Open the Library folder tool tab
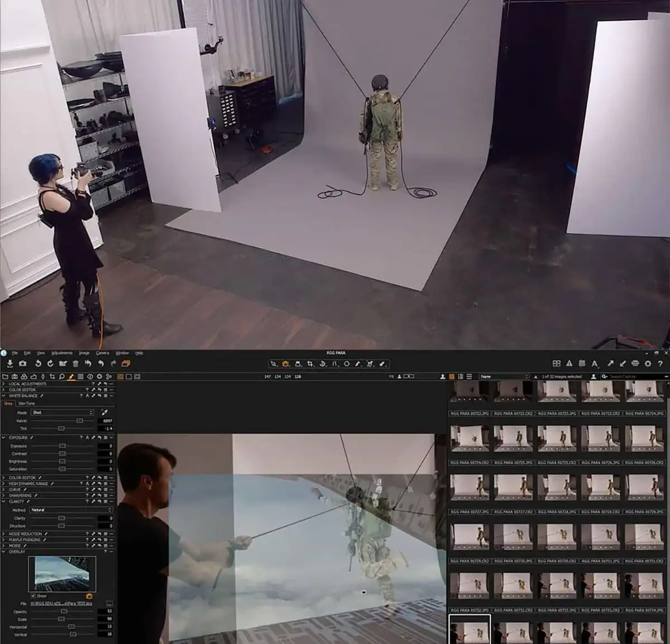 pyautogui.click(x=6, y=377)
